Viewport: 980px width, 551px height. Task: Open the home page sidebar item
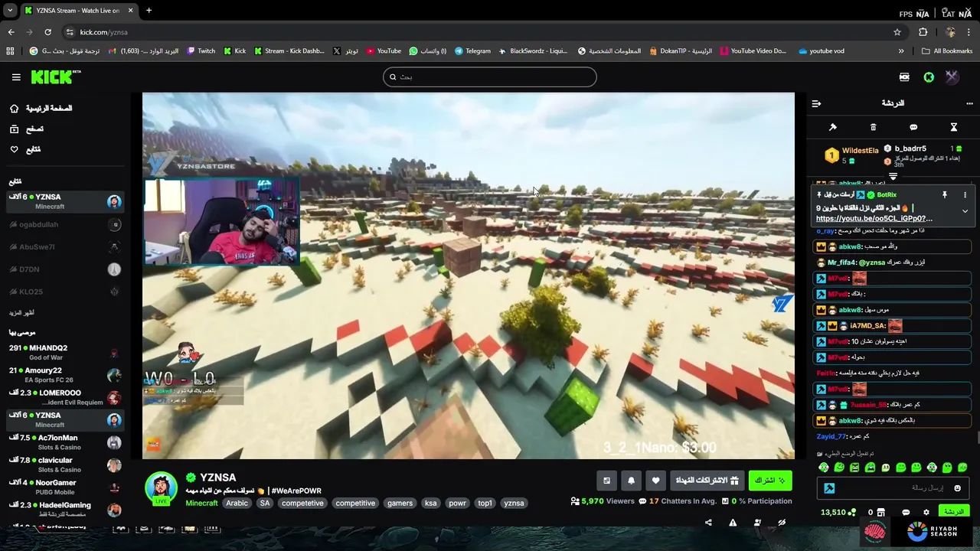41,109
